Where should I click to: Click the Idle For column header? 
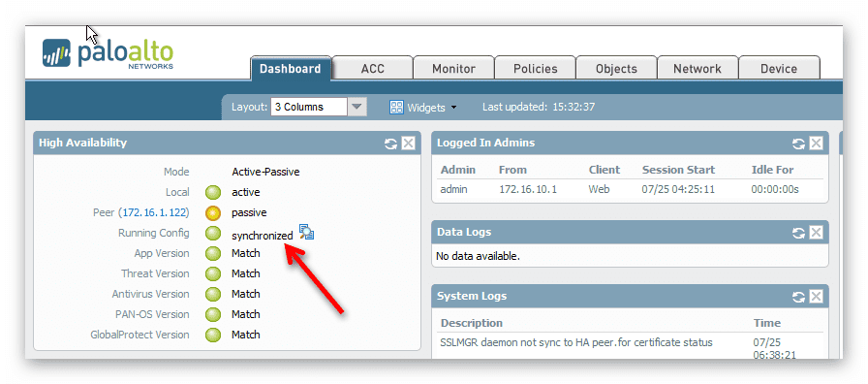tap(772, 170)
